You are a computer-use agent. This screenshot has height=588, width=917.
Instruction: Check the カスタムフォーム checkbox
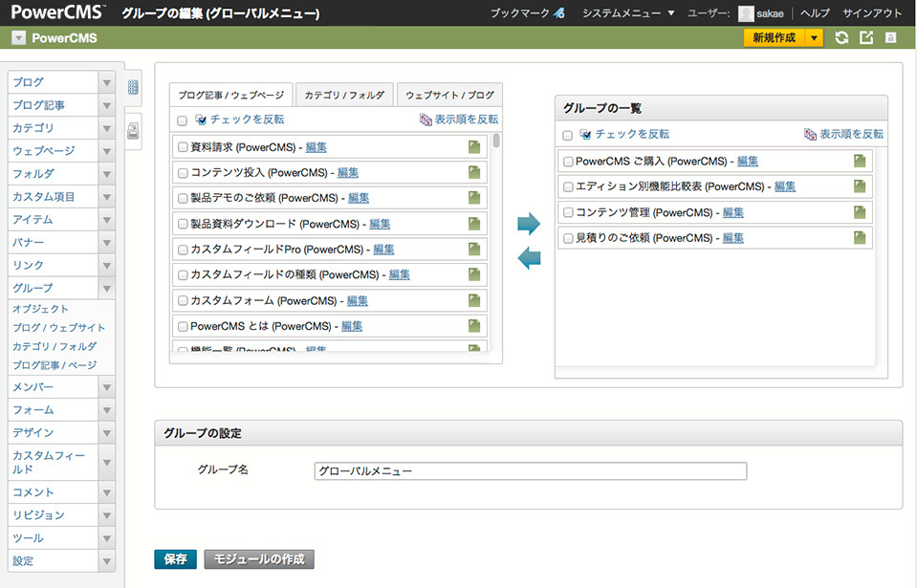coord(183,301)
